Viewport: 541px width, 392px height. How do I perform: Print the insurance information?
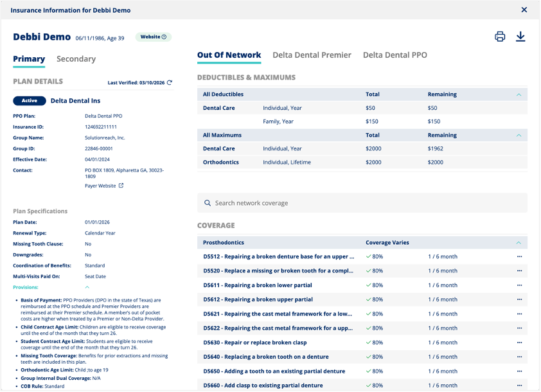500,37
